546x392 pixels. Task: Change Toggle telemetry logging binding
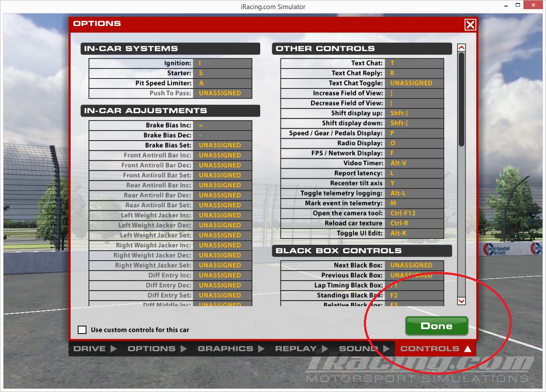(414, 193)
